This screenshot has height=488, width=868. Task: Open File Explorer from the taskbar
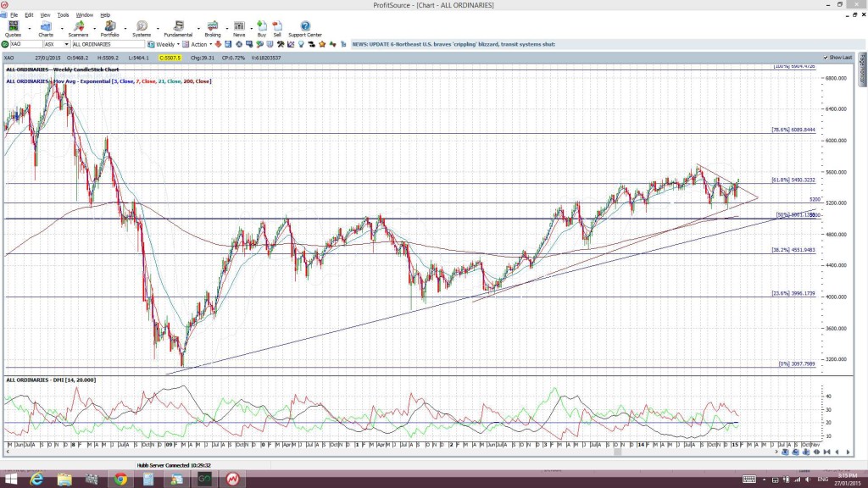coord(64,480)
